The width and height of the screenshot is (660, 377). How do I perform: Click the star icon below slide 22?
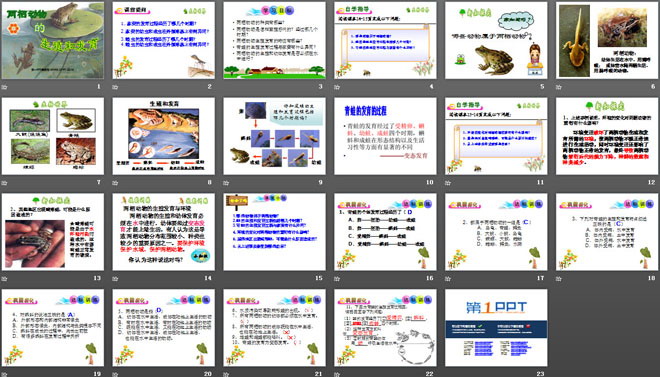337,374
